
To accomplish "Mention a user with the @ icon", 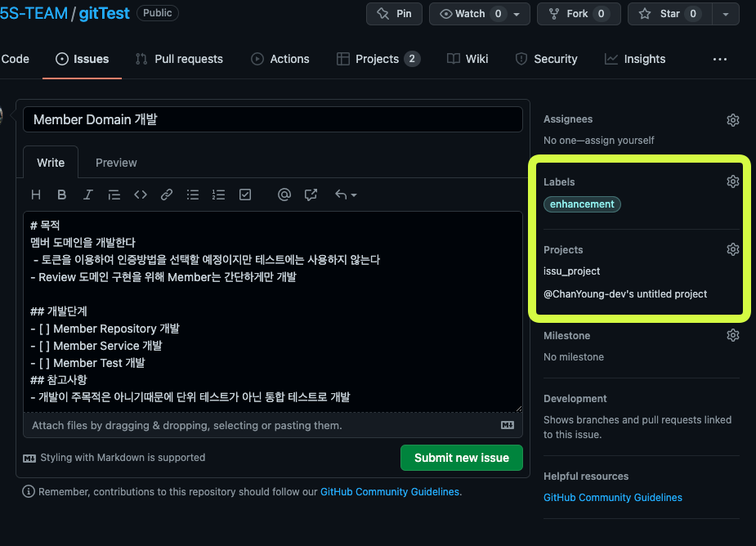I will point(284,195).
